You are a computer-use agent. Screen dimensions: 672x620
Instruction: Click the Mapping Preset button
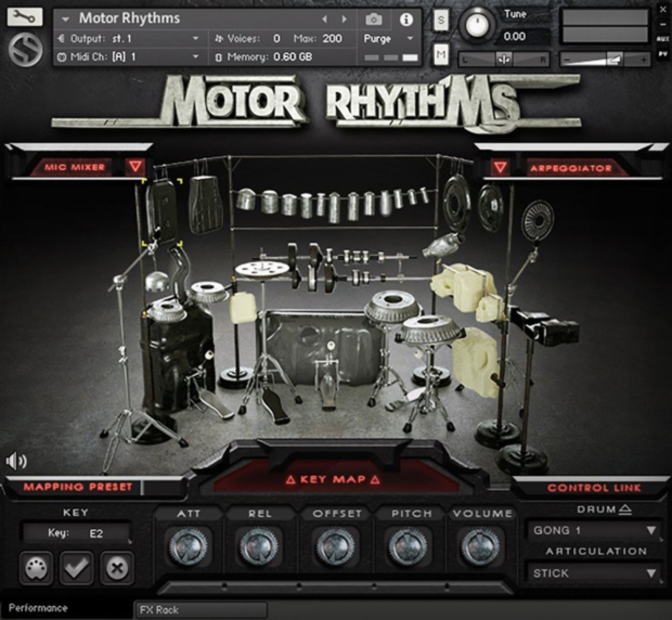tap(78, 487)
